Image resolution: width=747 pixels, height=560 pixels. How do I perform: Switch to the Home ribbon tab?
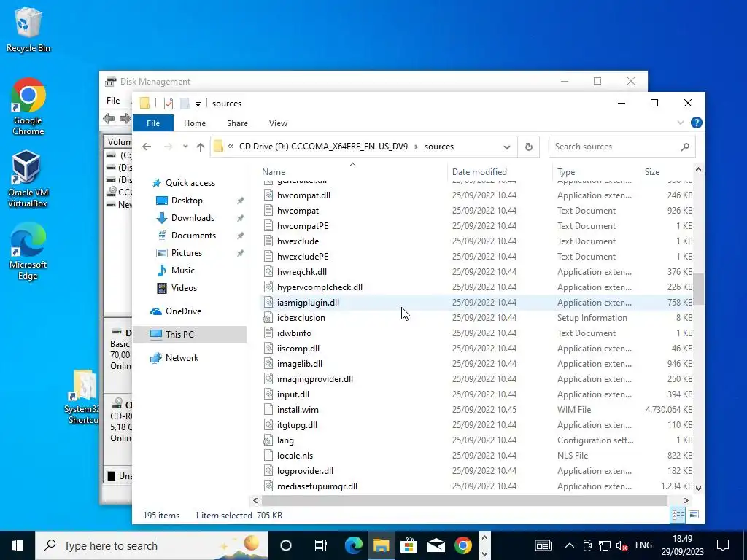(194, 123)
